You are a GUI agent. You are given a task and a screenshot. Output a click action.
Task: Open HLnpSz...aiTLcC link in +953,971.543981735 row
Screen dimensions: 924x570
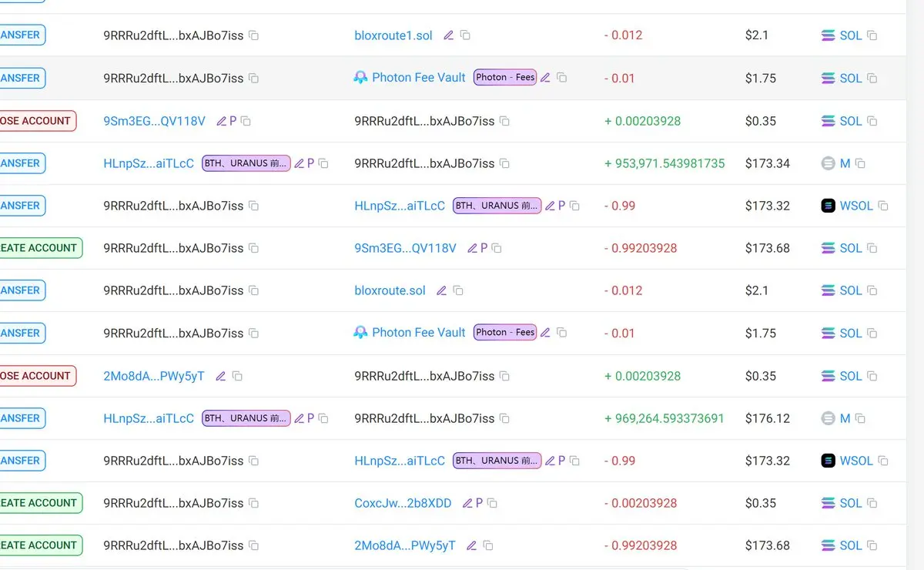tap(149, 163)
